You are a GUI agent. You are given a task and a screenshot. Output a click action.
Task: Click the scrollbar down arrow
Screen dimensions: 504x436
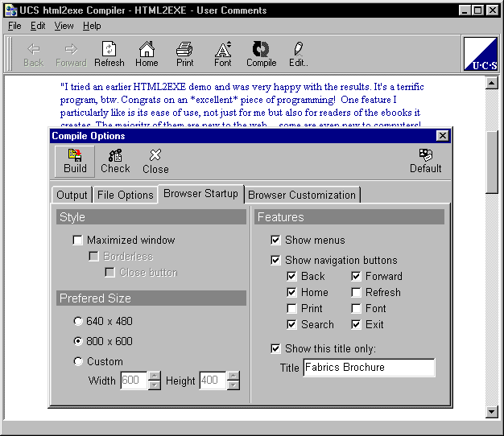[x=492, y=412]
